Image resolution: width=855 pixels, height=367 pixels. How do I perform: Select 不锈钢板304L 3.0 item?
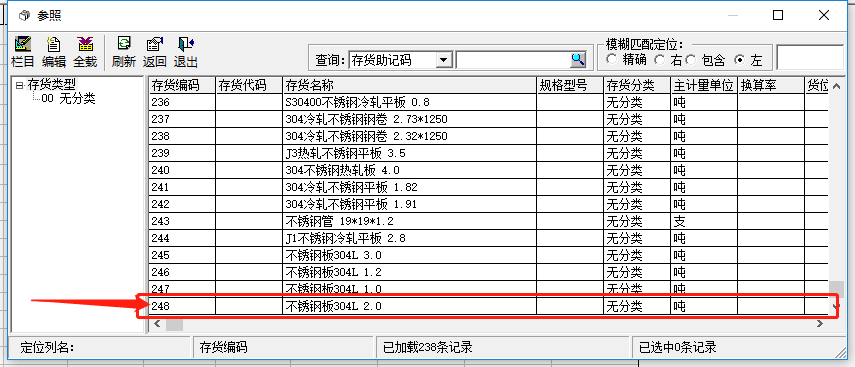[x=333, y=255]
